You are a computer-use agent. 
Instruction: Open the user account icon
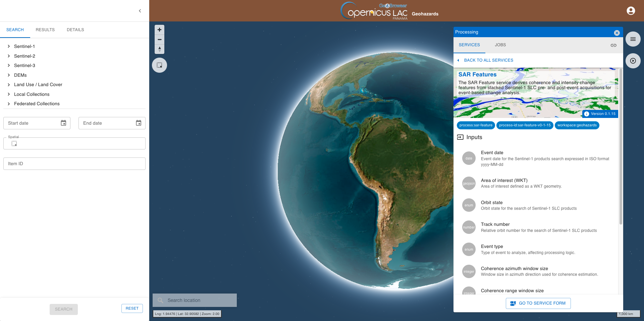tap(631, 11)
